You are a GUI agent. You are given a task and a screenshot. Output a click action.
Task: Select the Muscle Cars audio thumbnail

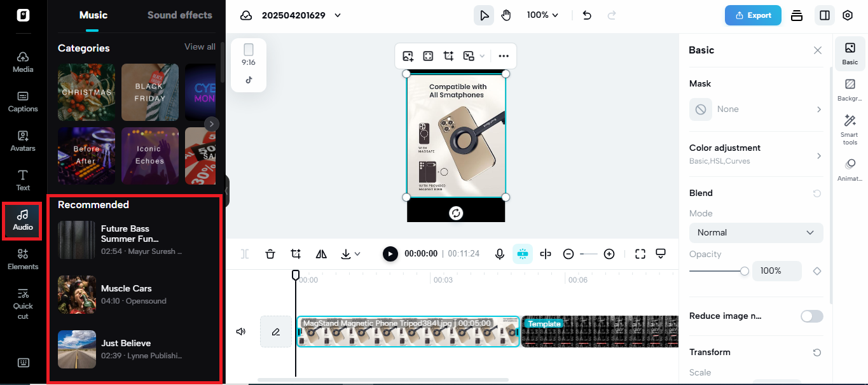(76, 295)
